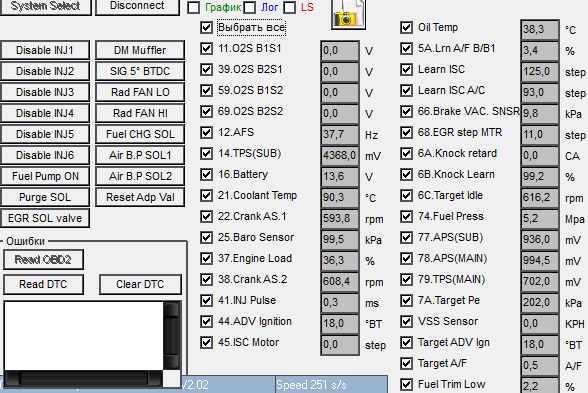
Task: Toggle the 6A.Knock retard checkbox
Action: (406, 153)
